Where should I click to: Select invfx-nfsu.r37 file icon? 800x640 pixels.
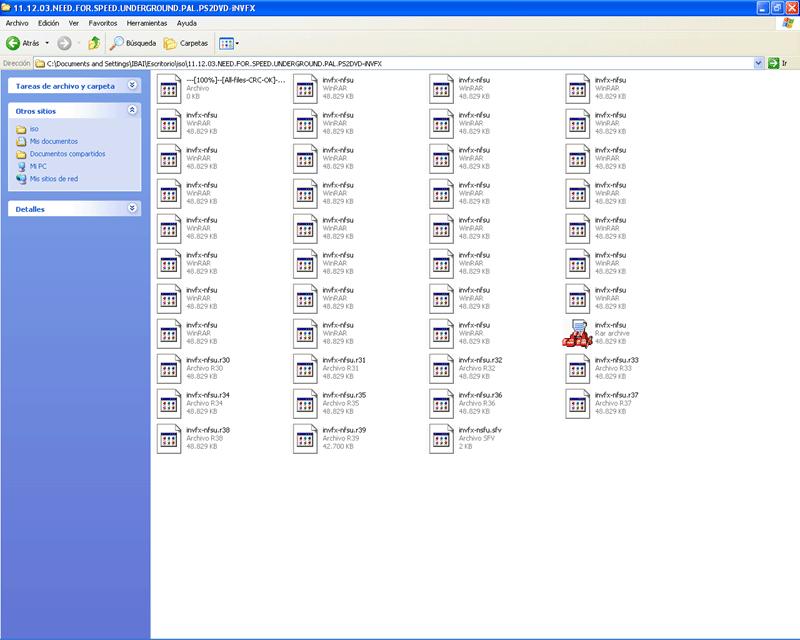point(578,404)
